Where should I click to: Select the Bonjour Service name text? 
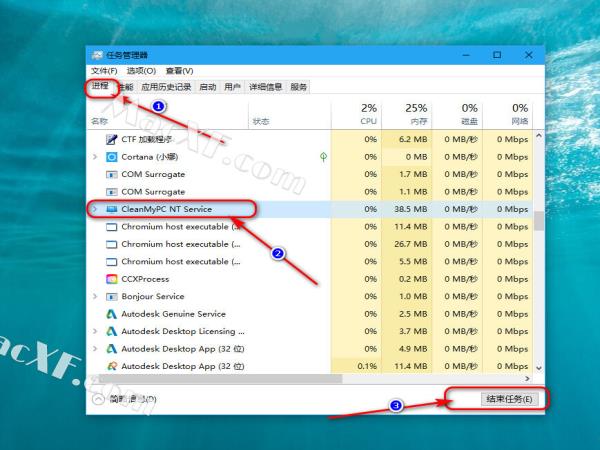pos(153,297)
